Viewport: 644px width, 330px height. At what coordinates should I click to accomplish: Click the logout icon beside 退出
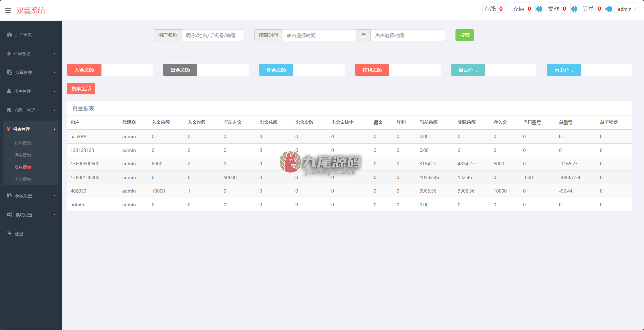[9, 234]
